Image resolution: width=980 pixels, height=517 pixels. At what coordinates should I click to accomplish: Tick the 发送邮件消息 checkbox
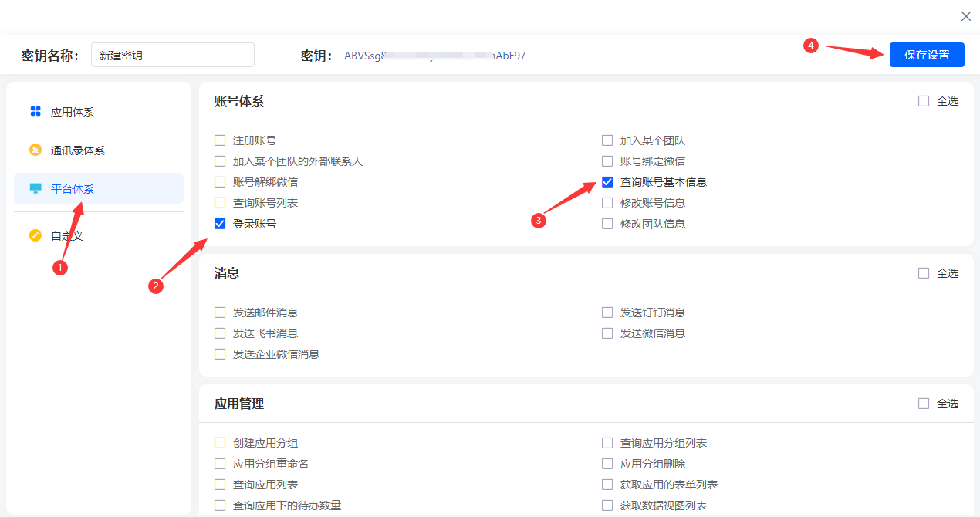pyautogui.click(x=220, y=313)
